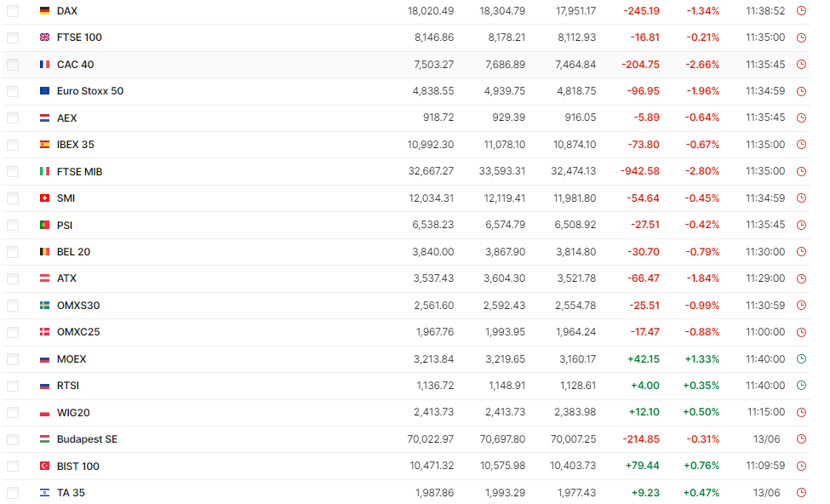Click the EU flag icon beside Euro Stoxx 50
Screen dimensions: 830x504
tap(44, 91)
